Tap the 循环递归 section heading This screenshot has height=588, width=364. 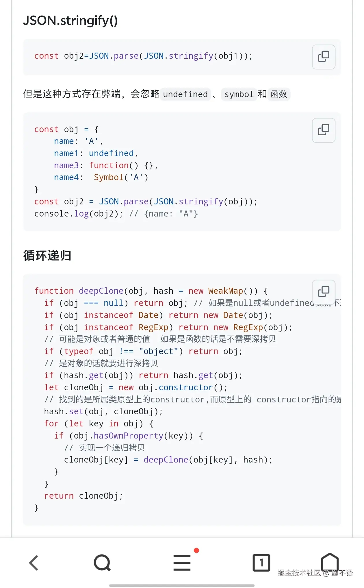47,256
